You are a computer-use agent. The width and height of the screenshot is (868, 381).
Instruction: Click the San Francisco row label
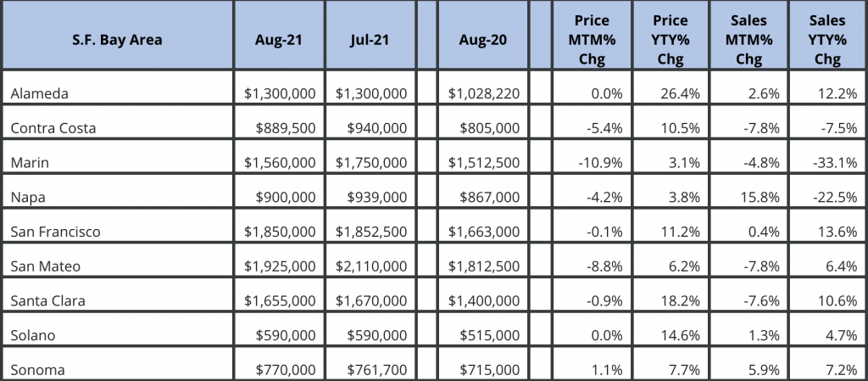[53, 232]
